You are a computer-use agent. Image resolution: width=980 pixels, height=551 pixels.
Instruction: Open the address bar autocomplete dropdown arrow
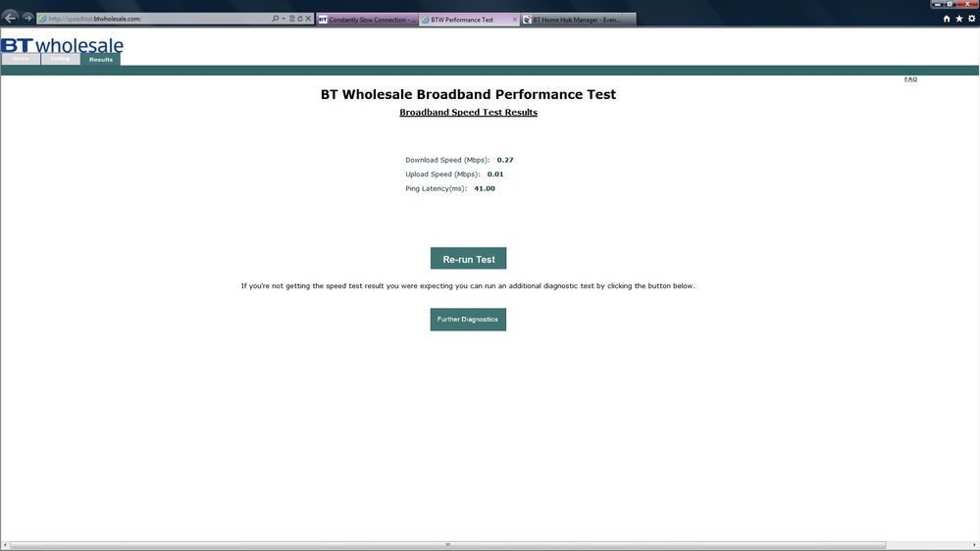coord(284,19)
